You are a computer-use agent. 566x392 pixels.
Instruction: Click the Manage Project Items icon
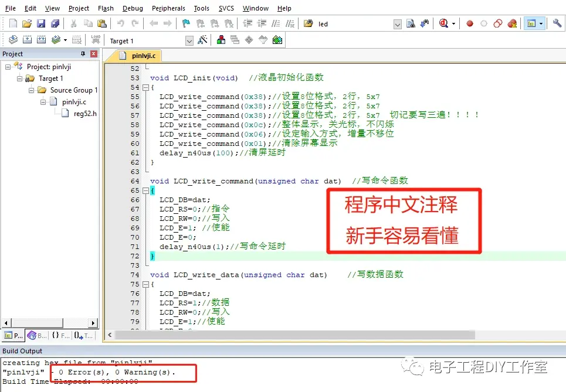tap(221, 40)
